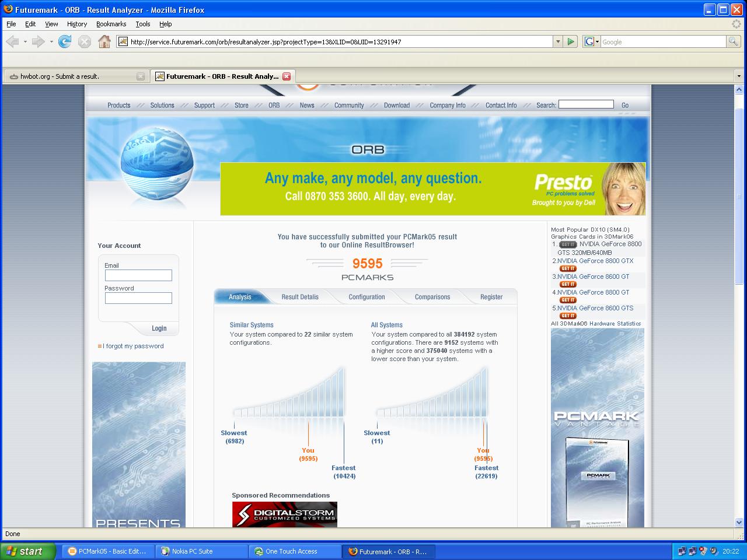747x560 pixels.
Task: Click the Login button
Action: click(x=159, y=328)
